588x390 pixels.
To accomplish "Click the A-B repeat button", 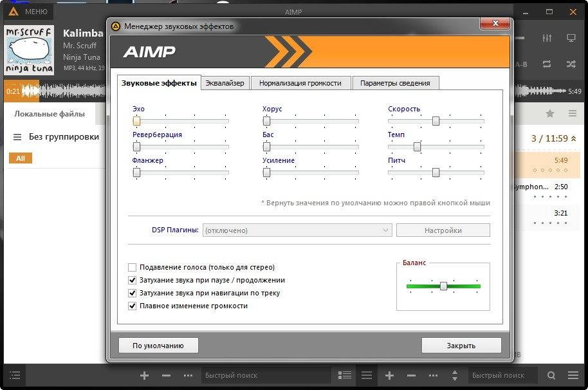I will (x=521, y=64).
